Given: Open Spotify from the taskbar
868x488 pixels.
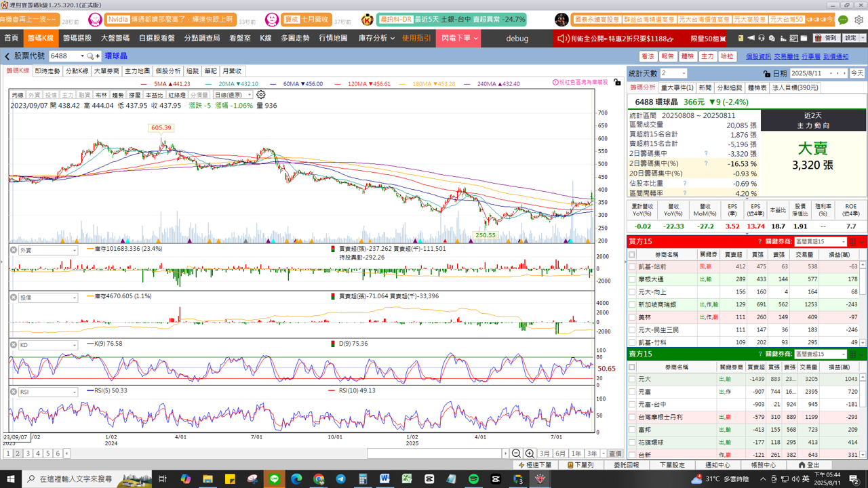Looking at the screenshot, I should coord(473,479).
